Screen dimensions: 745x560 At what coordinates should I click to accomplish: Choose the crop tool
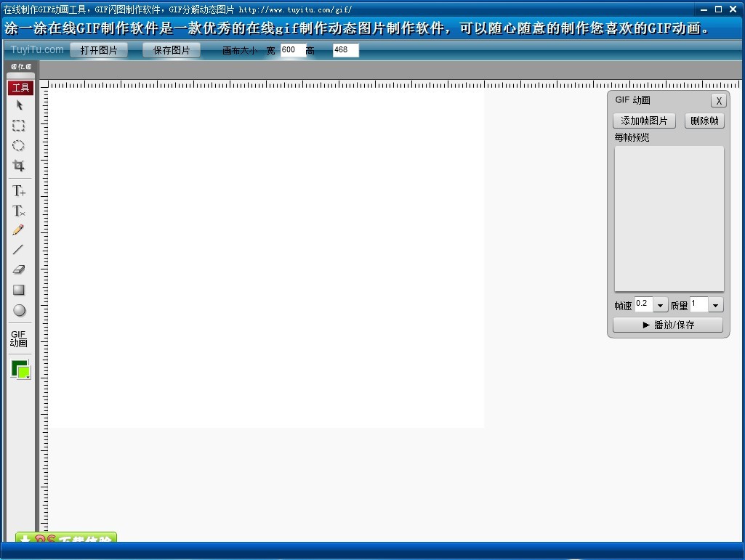19,166
